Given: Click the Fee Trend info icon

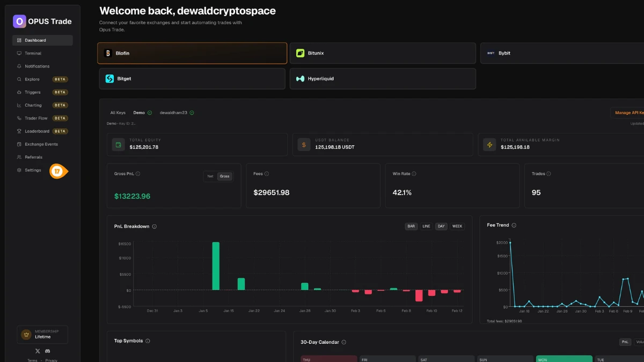Looking at the screenshot, I should click(x=514, y=225).
